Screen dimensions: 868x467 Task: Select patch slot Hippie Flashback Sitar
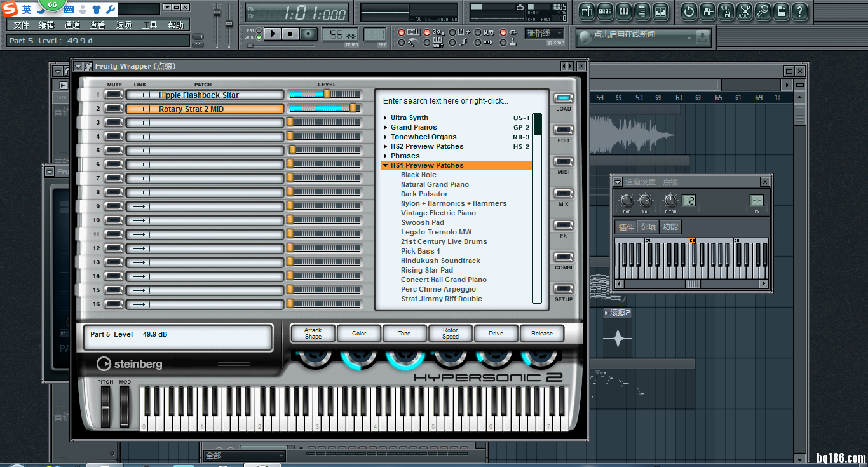pos(205,95)
